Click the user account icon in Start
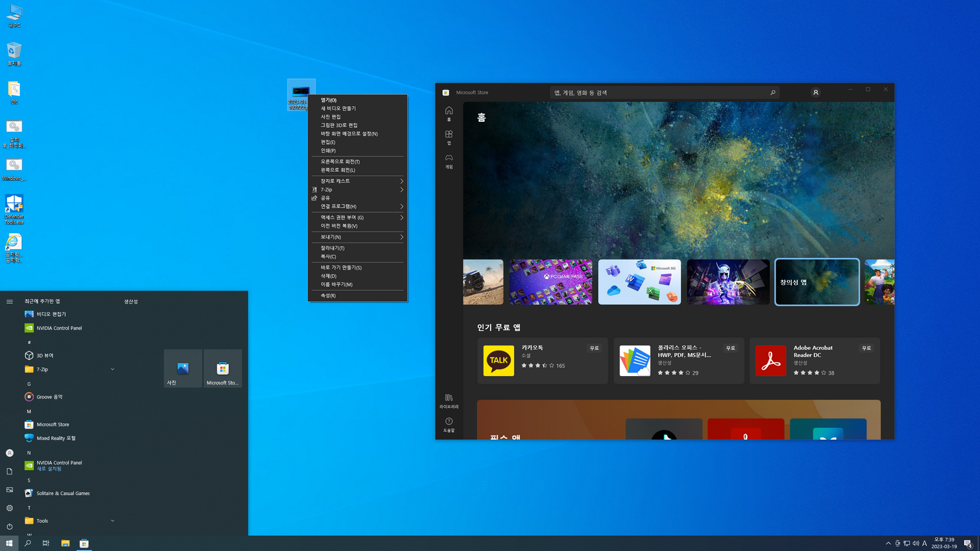 click(x=9, y=453)
